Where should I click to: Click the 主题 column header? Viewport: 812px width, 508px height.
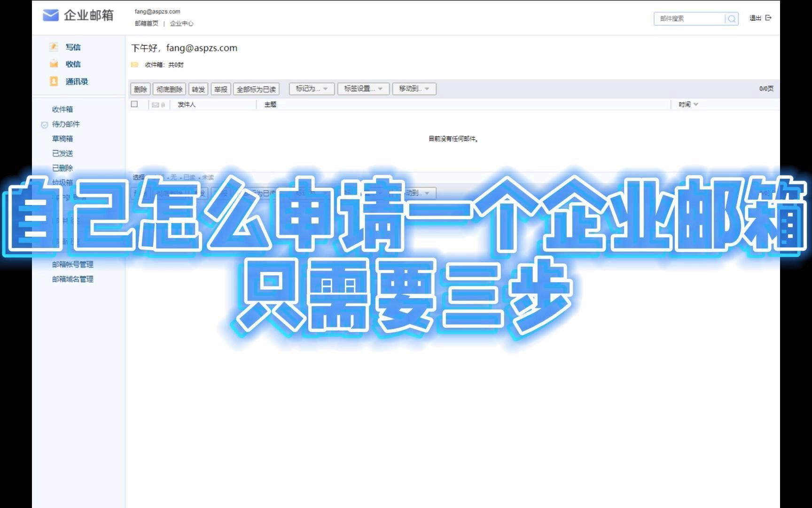pyautogui.click(x=270, y=104)
